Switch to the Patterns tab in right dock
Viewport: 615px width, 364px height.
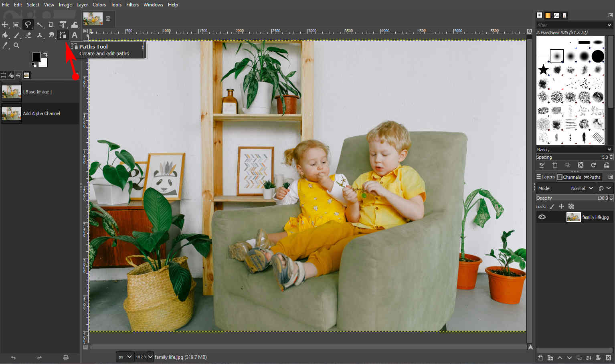548,15
